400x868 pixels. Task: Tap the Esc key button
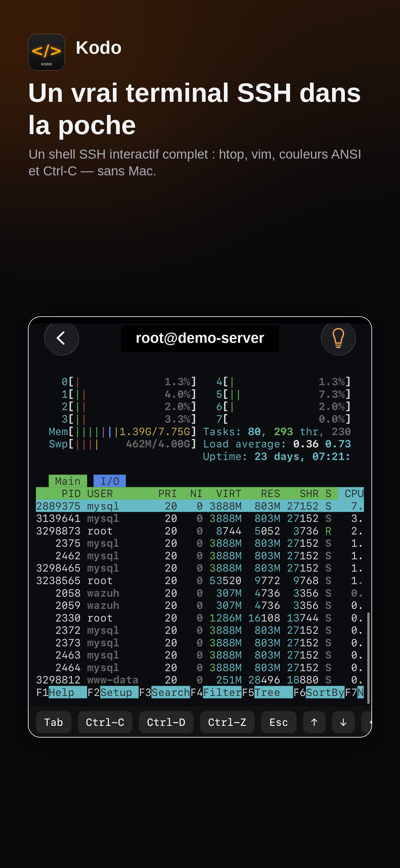pos(278,722)
